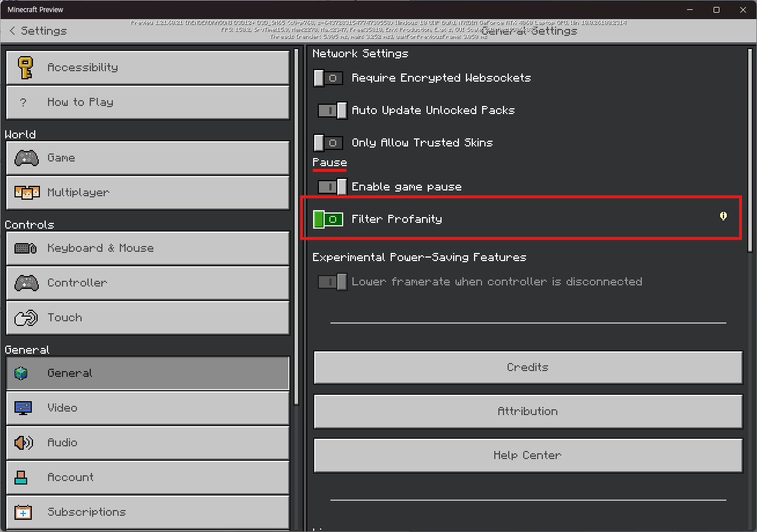Go back using the Settings chevron
Screen dimensions: 757x532
pyautogui.click(x=13, y=31)
